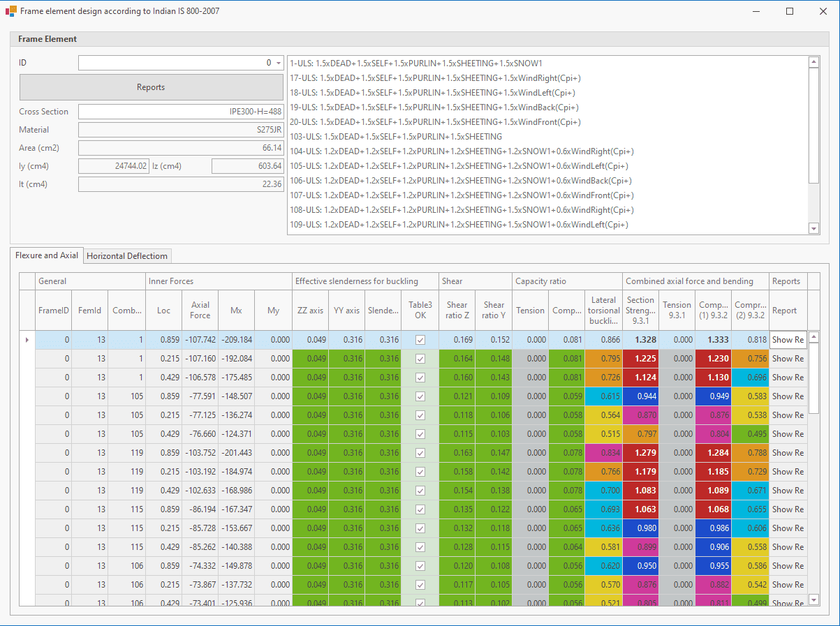
Task: Click the results grid scroll-down arrow
Action: pyautogui.click(x=813, y=599)
